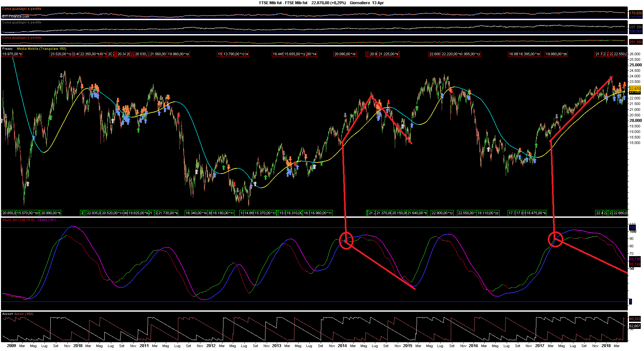Select the red trade label 20.090,00*18
Screen dimensions: 644x351
tap(345, 54)
